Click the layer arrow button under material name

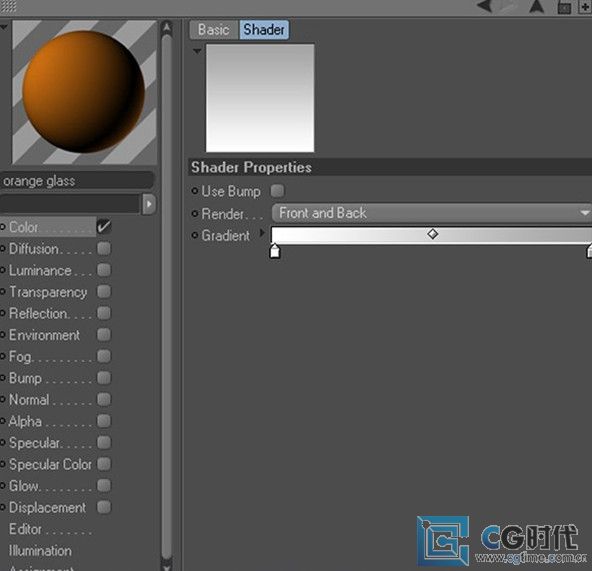(x=149, y=204)
